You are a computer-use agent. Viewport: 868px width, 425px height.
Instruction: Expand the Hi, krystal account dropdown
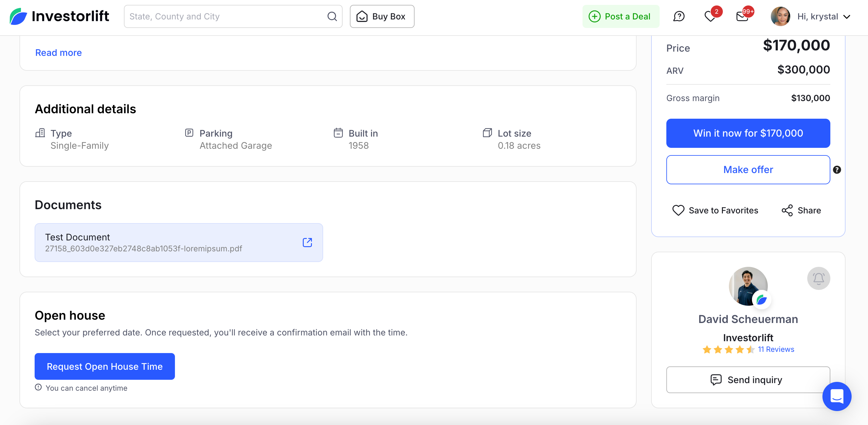824,16
